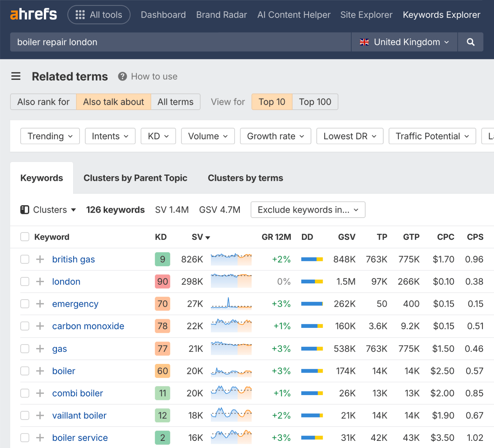Open the 'combi boiler' keyword link
Viewport: 494px width, 448px height.
(x=77, y=393)
